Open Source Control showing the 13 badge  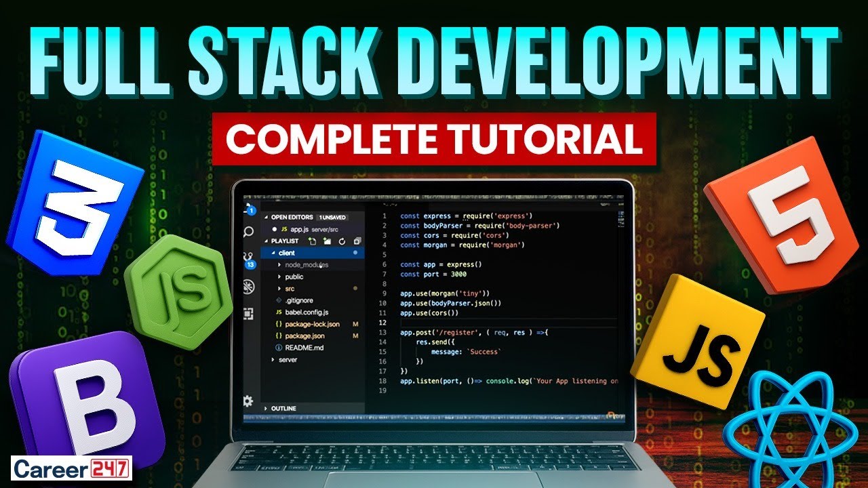(x=249, y=260)
